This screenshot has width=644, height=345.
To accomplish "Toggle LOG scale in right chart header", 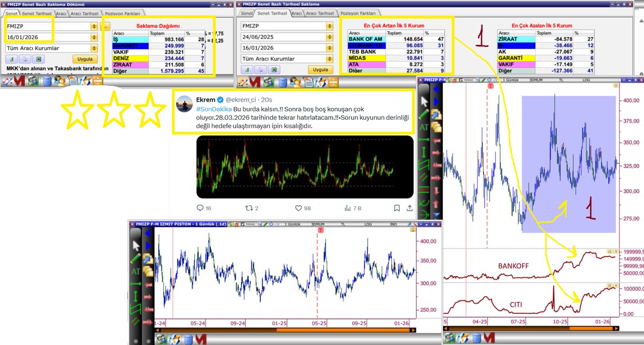I will click(586, 80).
